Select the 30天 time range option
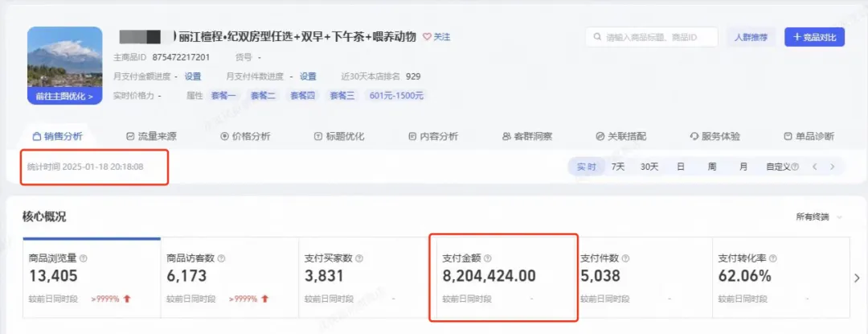Screen dimensions: 868x334 click(x=649, y=167)
